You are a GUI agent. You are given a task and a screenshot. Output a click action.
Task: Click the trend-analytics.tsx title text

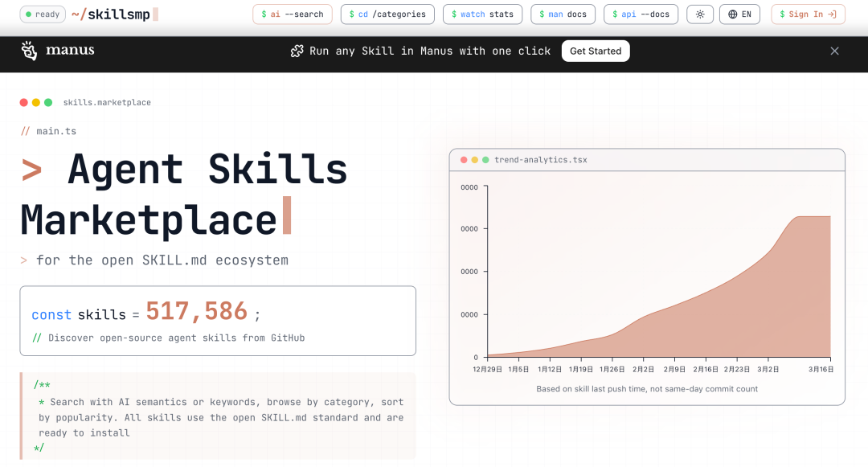pyautogui.click(x=541, y=160)
